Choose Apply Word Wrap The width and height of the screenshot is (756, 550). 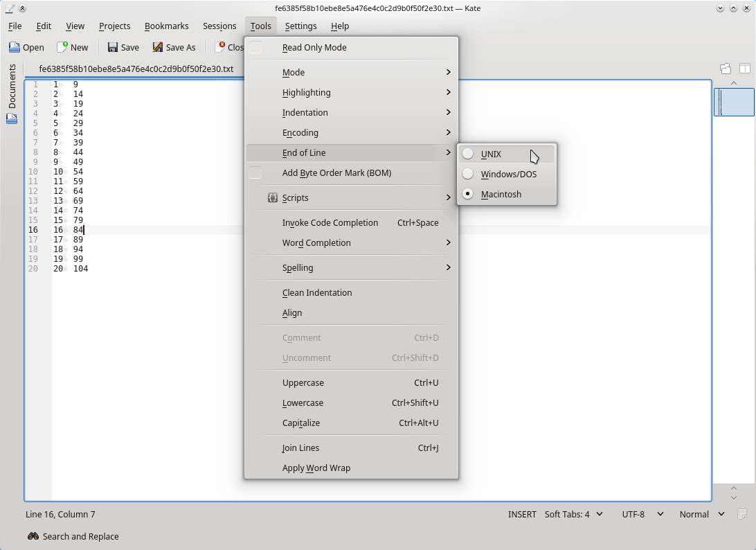coord(351,468)
